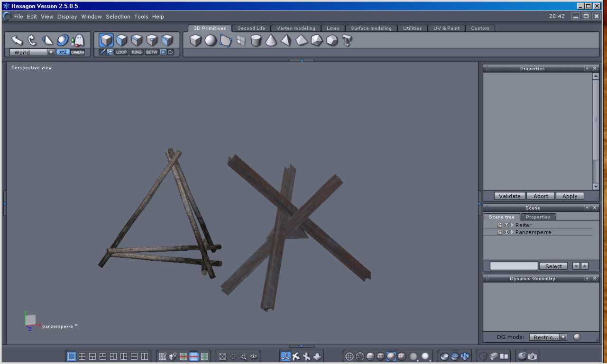This screenshot has height=364, width=607.
Task: Select the cube primitive icon
Action: click(195, 41)
